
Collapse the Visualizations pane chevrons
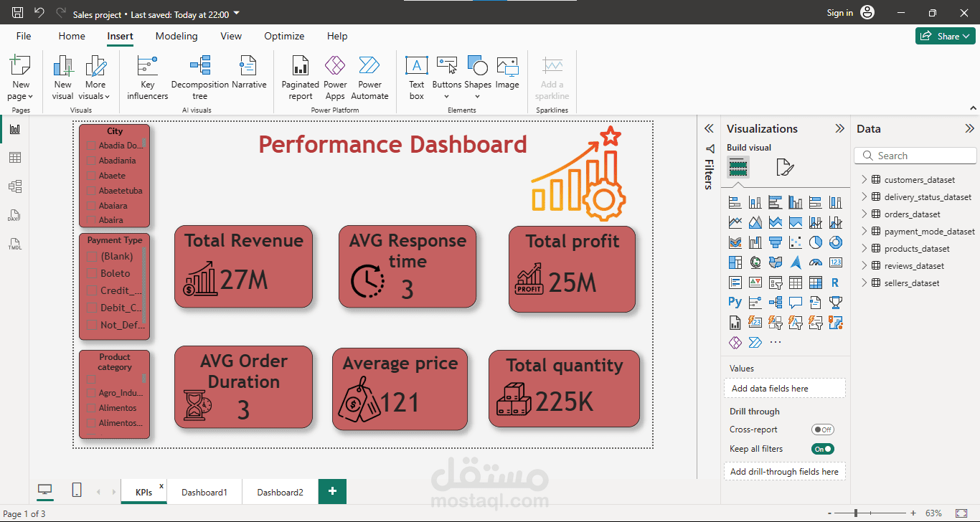tap(840, 129)
